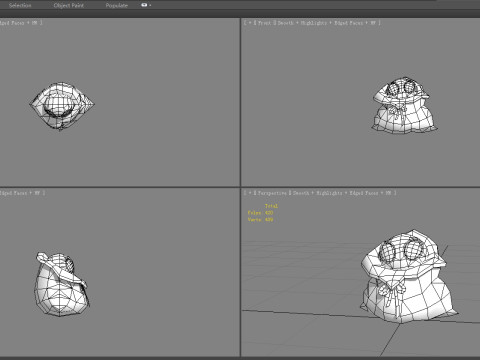Select the sack model in bottom-left viewport

62,284
